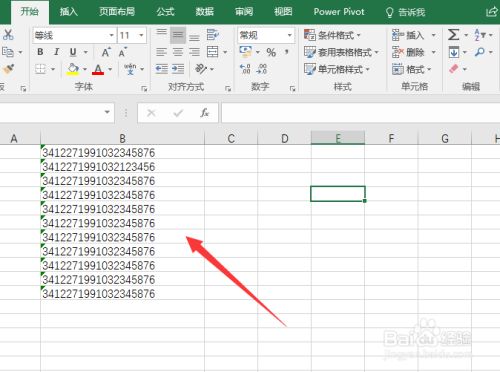Decrease decimal places

click(x=262, y=69)
